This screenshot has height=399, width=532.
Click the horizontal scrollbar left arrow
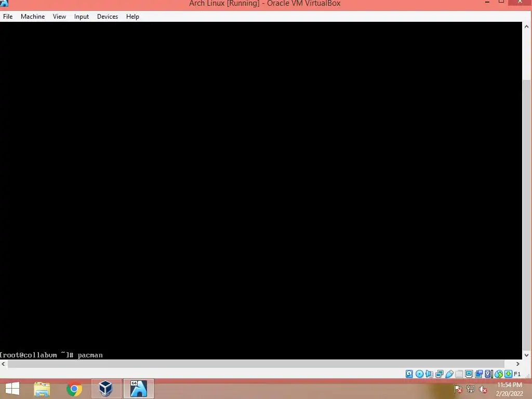[4, 364]
